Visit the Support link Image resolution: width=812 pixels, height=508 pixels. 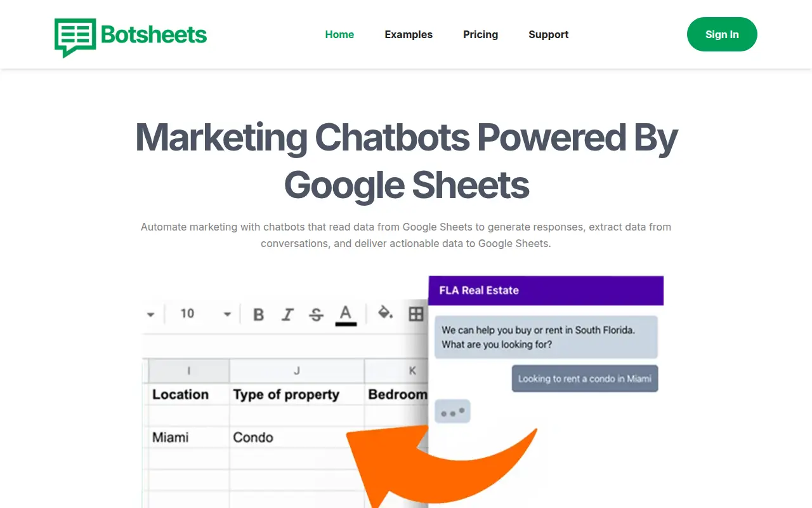548,34
